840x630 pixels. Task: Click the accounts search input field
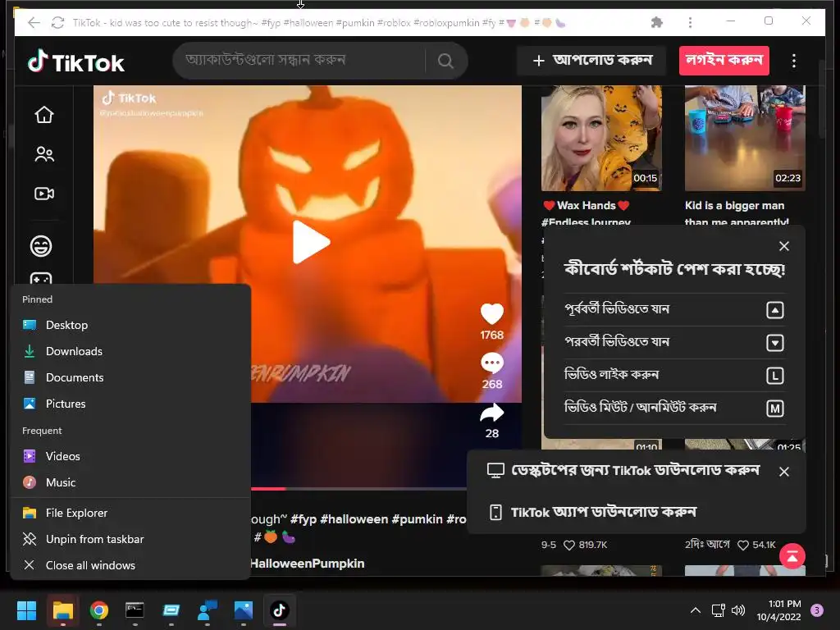(300, 61)
